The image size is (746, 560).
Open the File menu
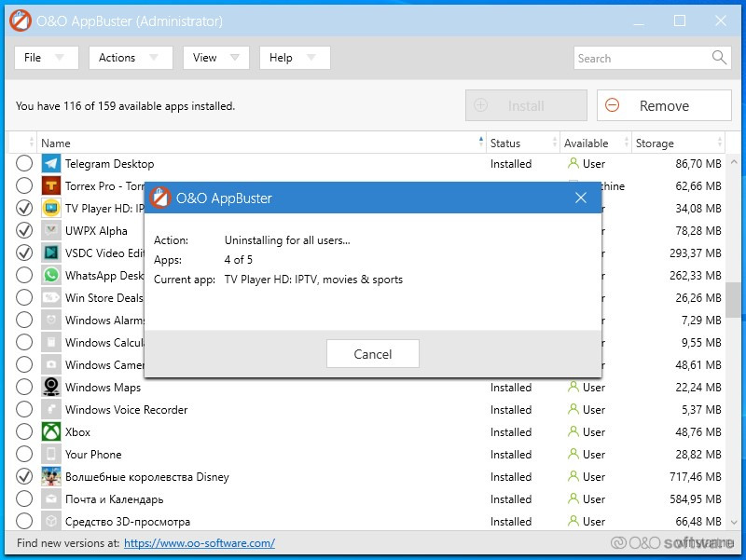[46, 58]
